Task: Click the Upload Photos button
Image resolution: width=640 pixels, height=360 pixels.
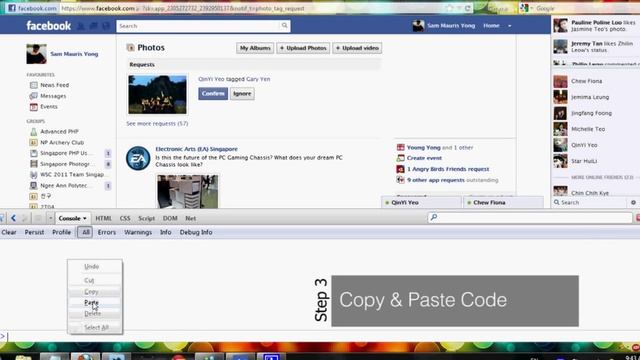Action: (x=303, y=48)
